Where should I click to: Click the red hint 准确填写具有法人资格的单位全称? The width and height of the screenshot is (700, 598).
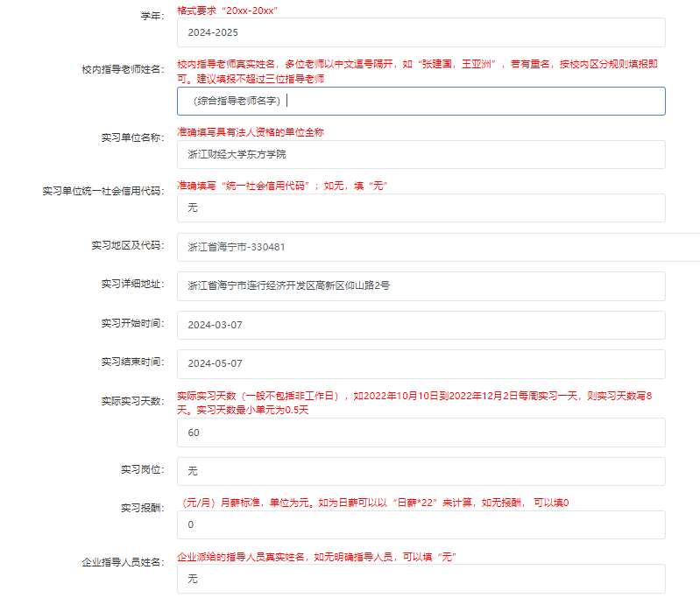(257, 132)
